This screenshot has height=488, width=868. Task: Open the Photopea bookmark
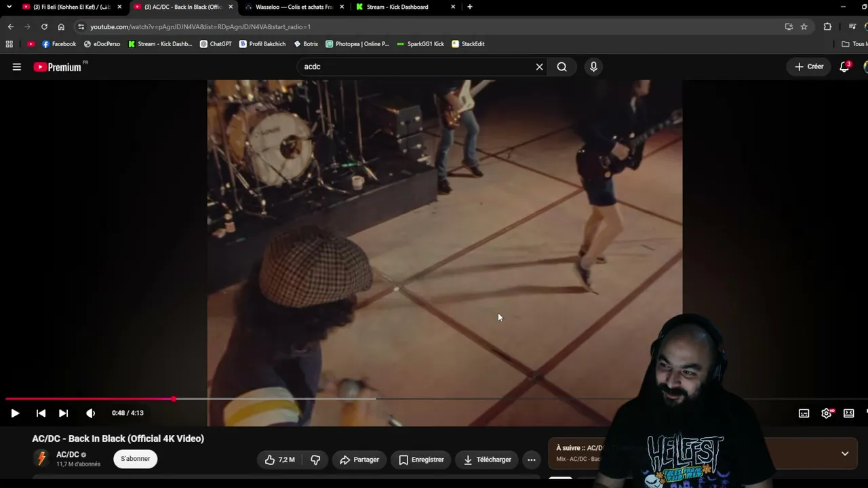357,44
